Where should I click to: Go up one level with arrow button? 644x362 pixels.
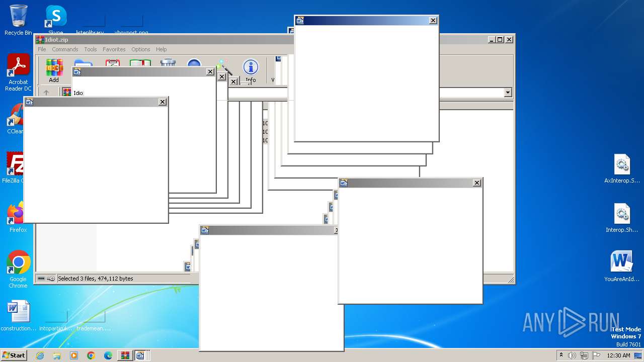point(46,93)
